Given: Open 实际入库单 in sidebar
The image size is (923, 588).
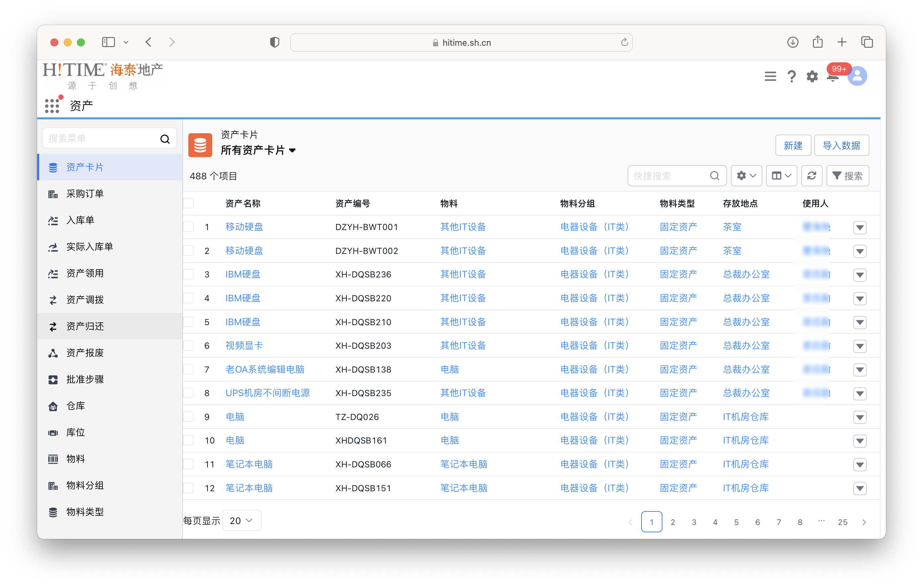Looking at the screenshot, I should coord(110,247).
